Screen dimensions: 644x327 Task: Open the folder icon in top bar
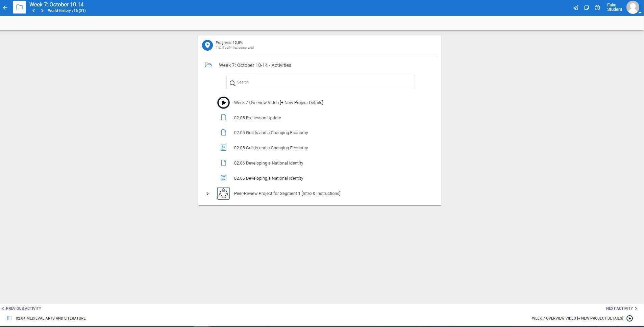point(19,7)
